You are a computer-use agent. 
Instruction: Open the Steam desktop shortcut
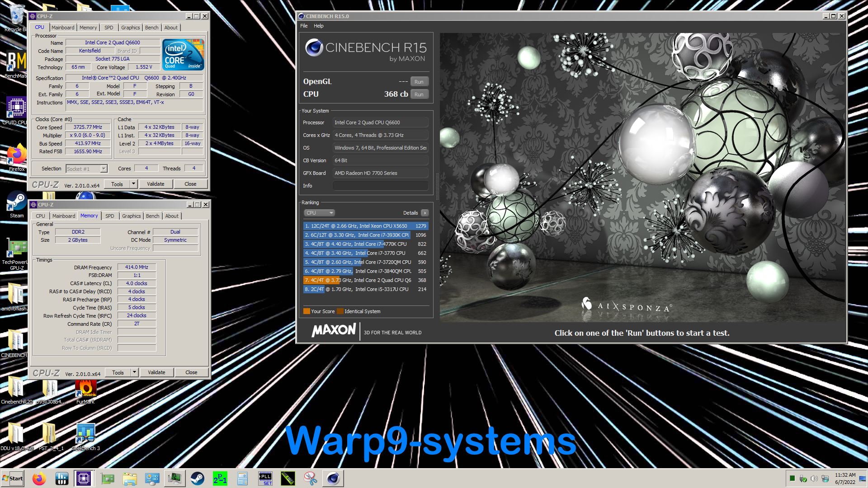tap(16, 204)
